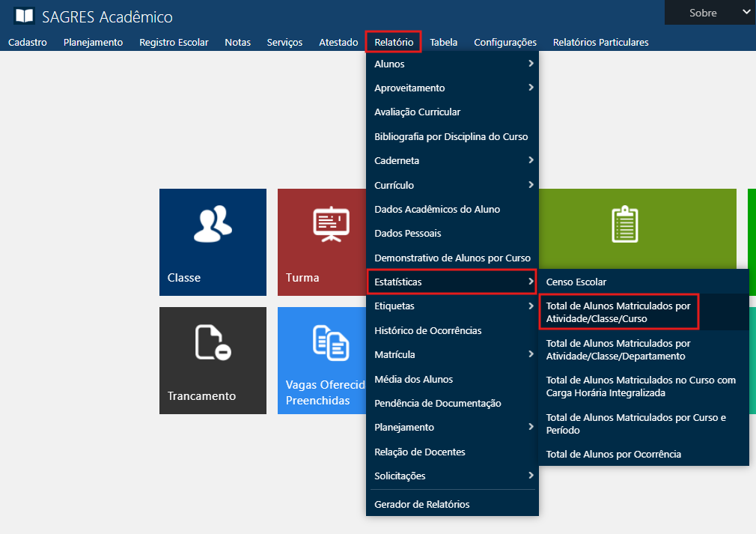
Task: Click the SAGRES book logo icon
Action: tap(24, 16)
